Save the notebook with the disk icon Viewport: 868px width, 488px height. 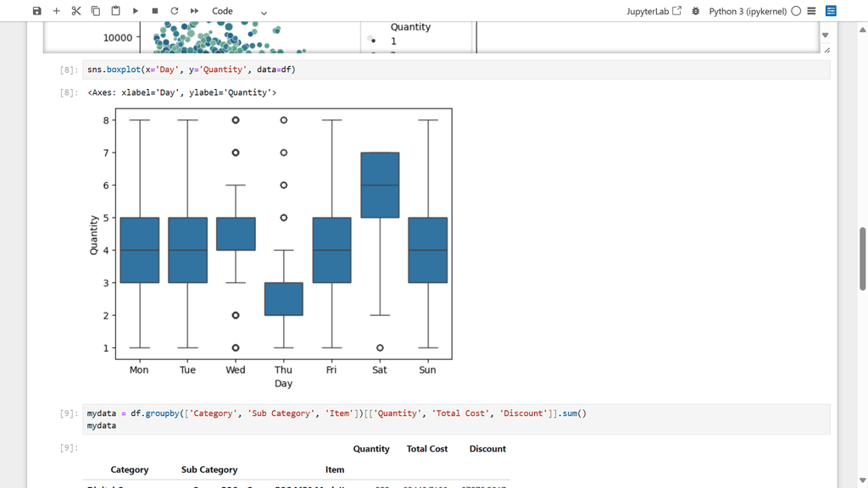pos(36,11)
